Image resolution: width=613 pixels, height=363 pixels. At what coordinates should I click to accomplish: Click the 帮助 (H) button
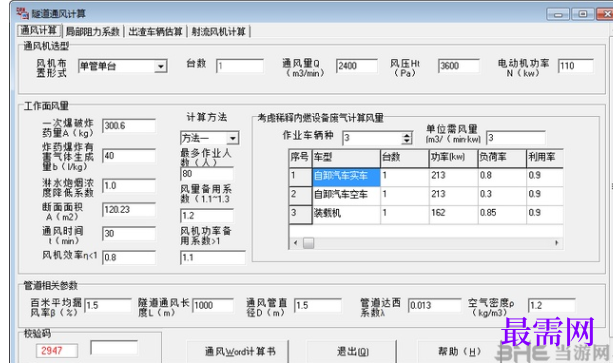tap(460, 352)
